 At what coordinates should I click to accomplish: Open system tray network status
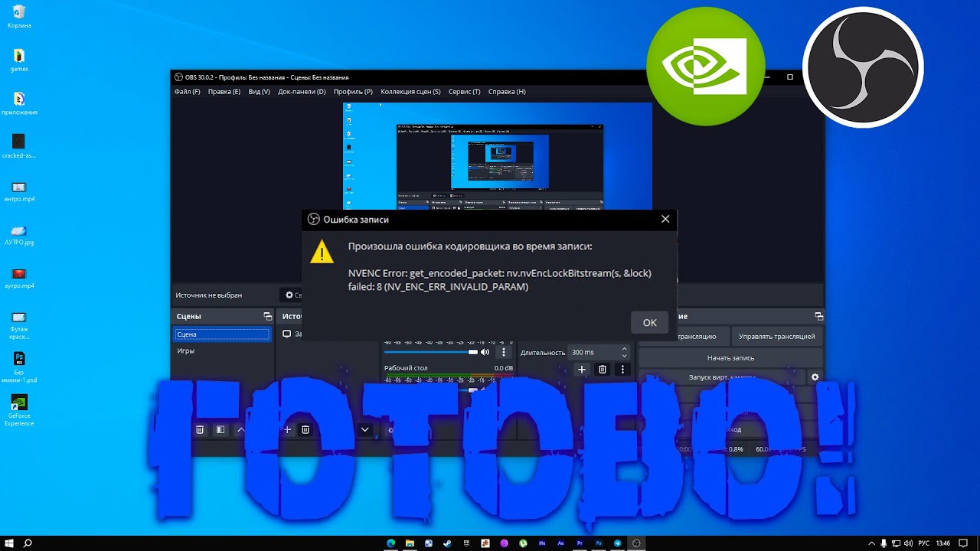(x=895, y=543)
